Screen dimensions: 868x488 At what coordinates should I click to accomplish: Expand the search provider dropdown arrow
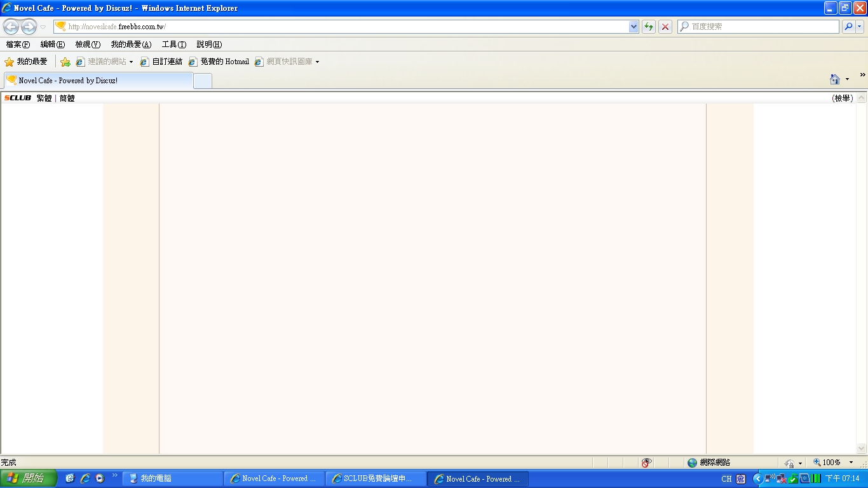click(x=860, y=27)
